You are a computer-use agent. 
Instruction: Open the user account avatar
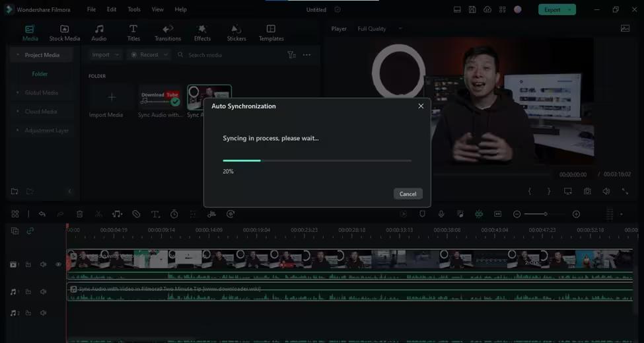tap(517, 9)
